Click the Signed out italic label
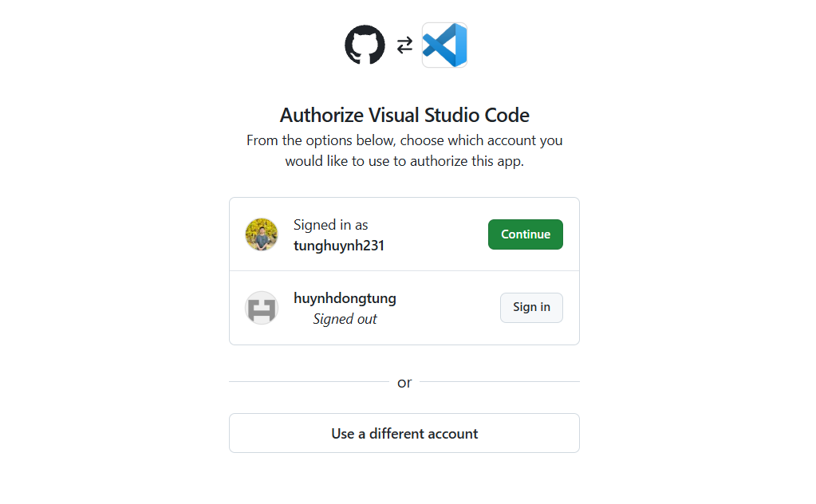This screenshot has width=816, height=504. 345,318
